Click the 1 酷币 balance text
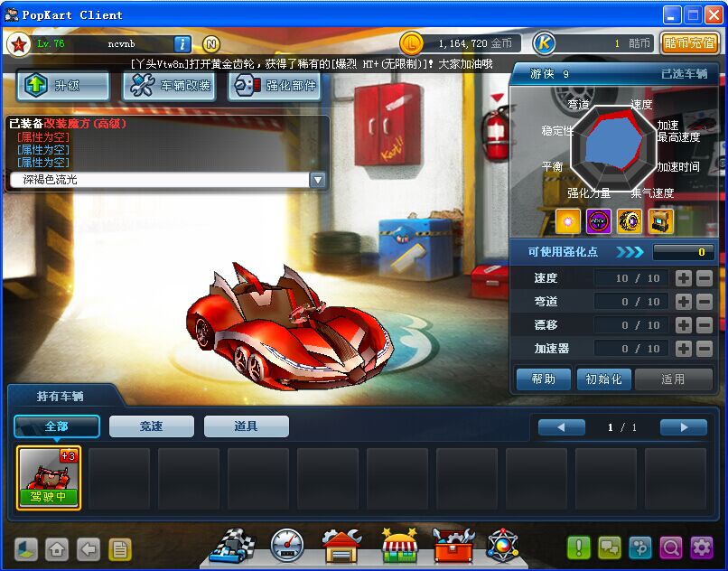 632,43
